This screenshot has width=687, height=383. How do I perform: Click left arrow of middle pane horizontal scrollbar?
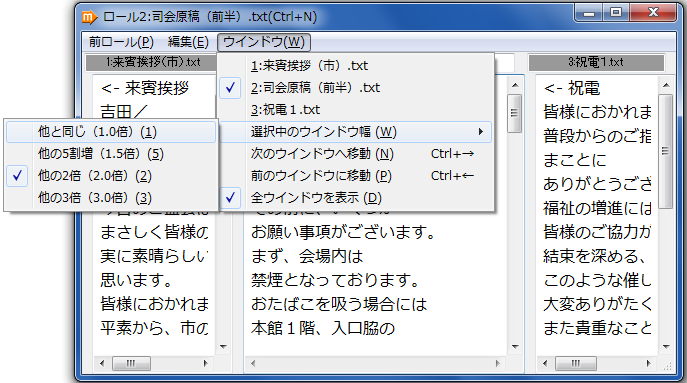click(x=253, y=363)
